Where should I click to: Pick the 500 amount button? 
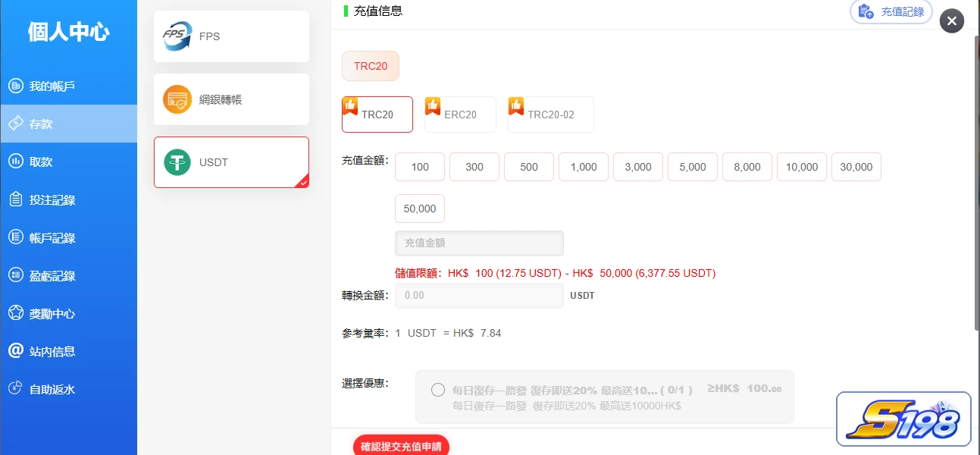[529, 167]
